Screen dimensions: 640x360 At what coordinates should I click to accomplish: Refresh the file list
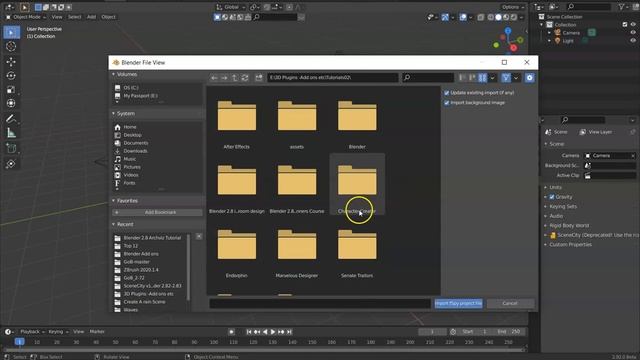tap(245, 78)
